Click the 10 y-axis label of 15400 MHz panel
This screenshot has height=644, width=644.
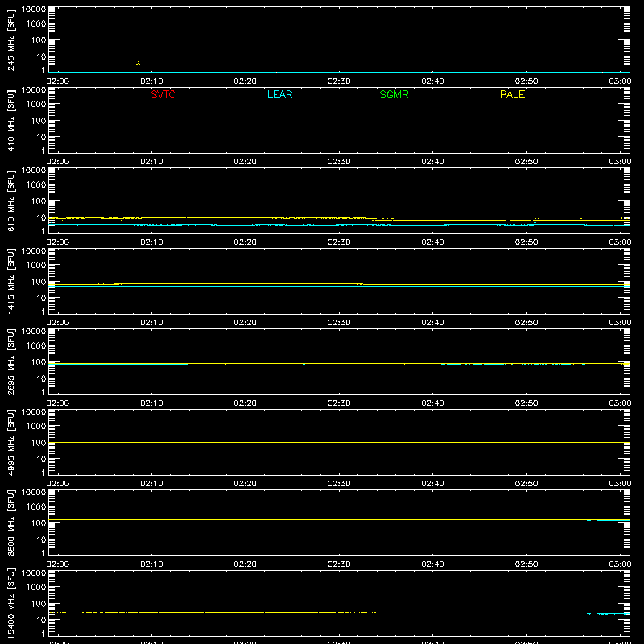point(41,620)
